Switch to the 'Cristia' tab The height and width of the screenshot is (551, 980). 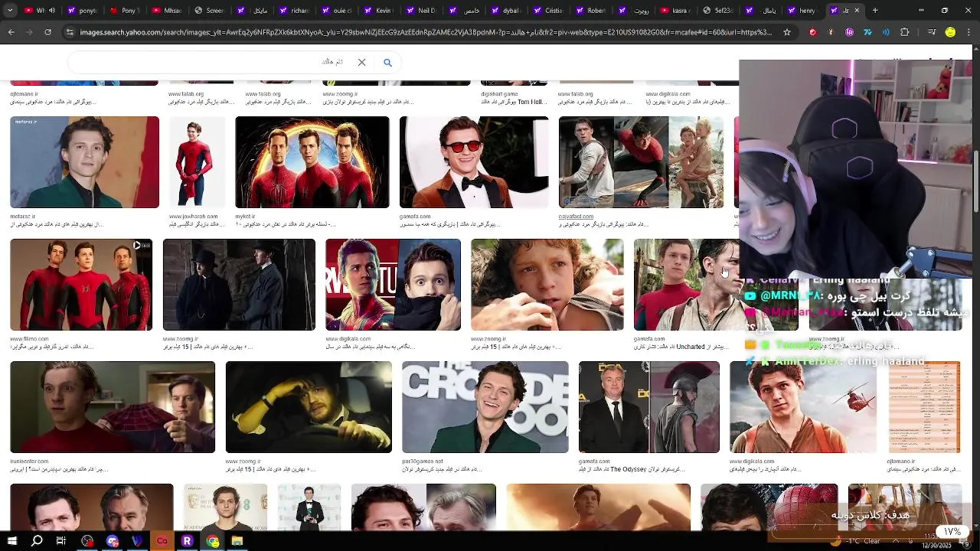547,11
